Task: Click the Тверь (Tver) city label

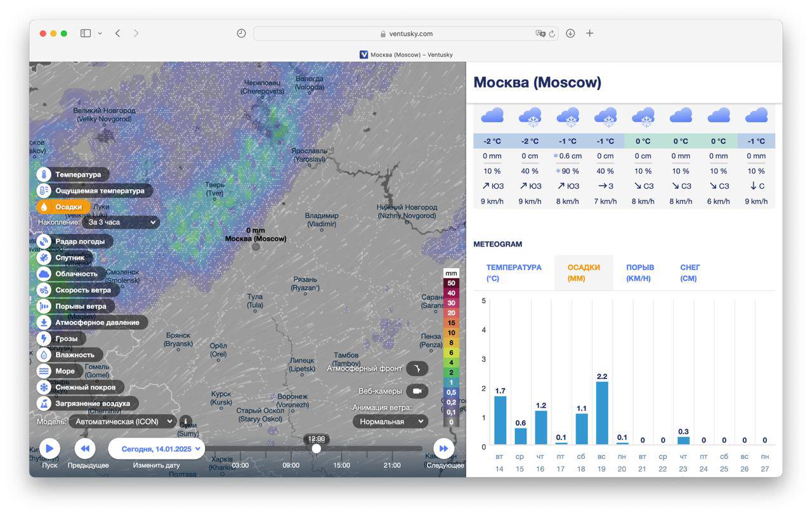Action: [214, 189]
